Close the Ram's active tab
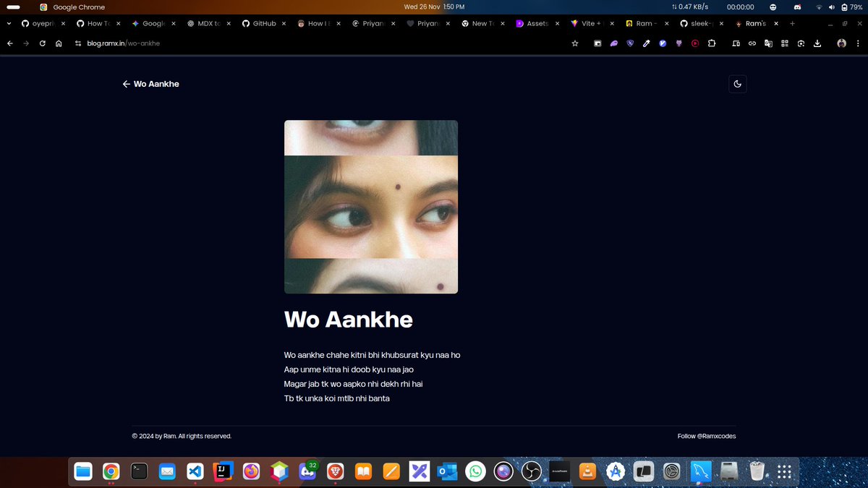 (777, 23)
